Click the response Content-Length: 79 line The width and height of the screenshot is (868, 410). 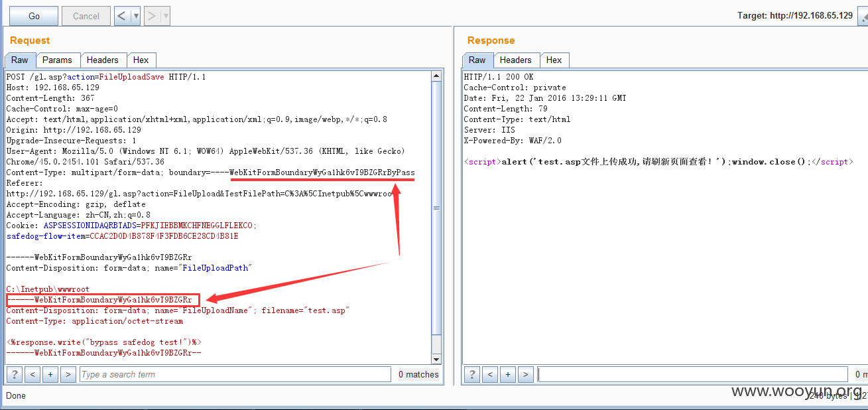point(505,109)
